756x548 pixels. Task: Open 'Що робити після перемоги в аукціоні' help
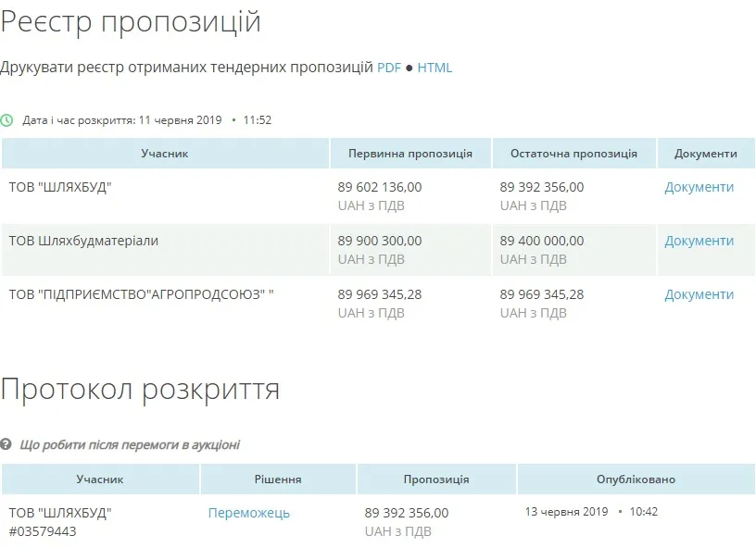130,444
